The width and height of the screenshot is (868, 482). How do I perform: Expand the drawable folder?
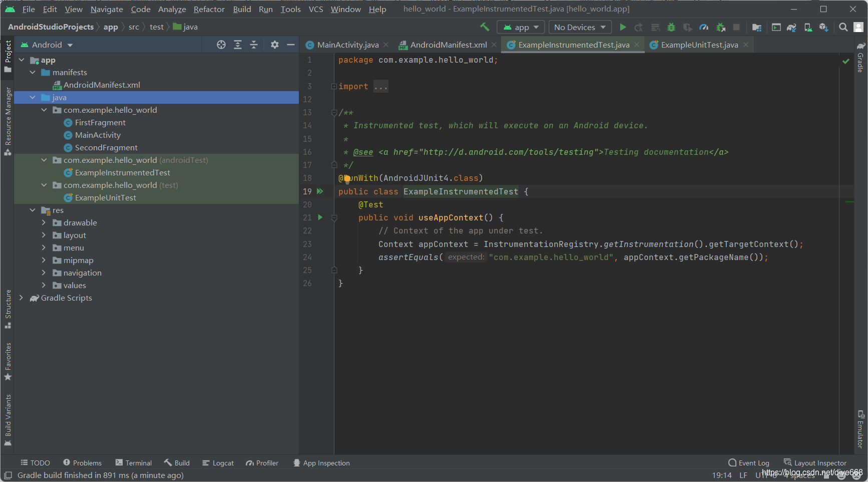[x=44, y=222]
